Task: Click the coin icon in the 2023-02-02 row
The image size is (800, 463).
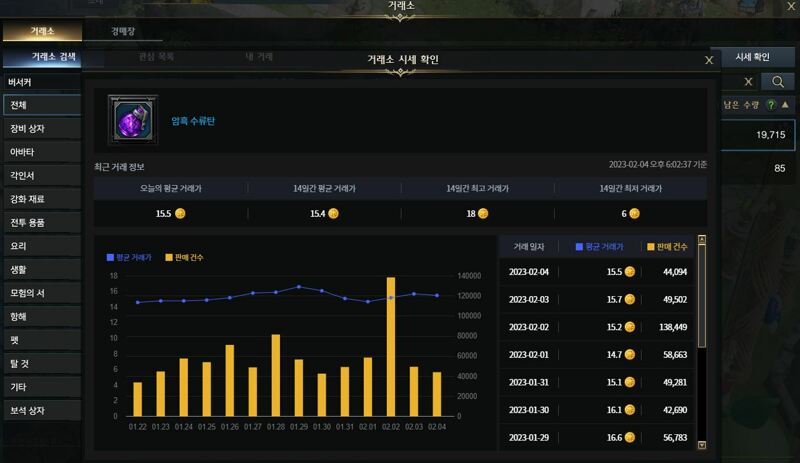Action: (630, 327)
